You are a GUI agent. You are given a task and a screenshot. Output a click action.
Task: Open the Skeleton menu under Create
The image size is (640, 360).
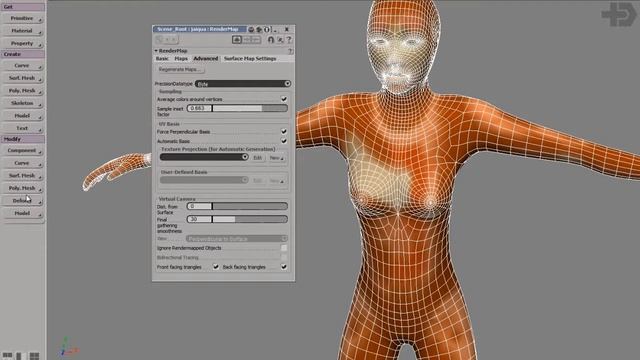tap(22, 103)
